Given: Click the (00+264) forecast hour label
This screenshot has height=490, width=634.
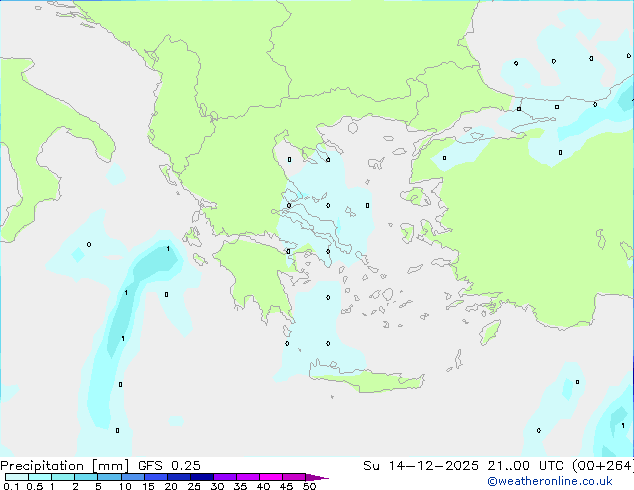Looking at the screenshot, I should click(603, 466).
